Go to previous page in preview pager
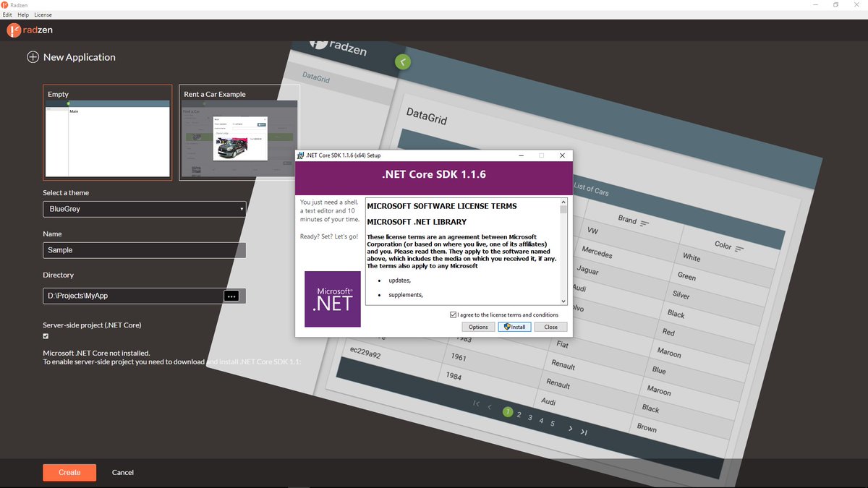The image size is (868, 488). (490, 407)
